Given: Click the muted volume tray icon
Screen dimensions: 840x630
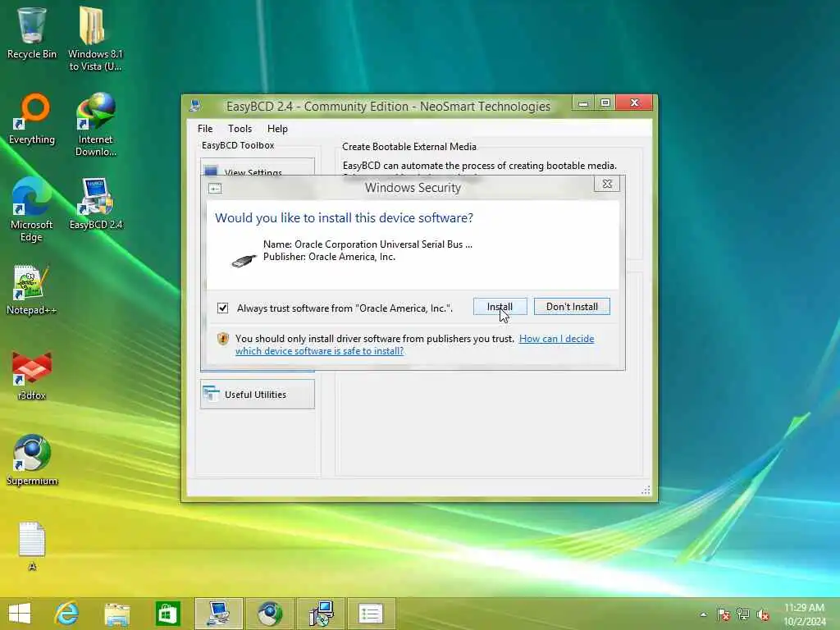Looking at the screenshot, I should [x=763, y=614].
